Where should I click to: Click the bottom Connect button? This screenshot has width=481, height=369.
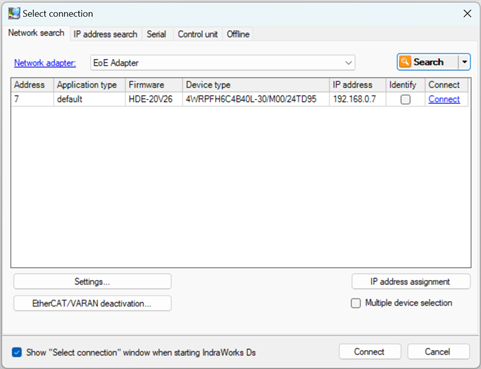[370, 352]
